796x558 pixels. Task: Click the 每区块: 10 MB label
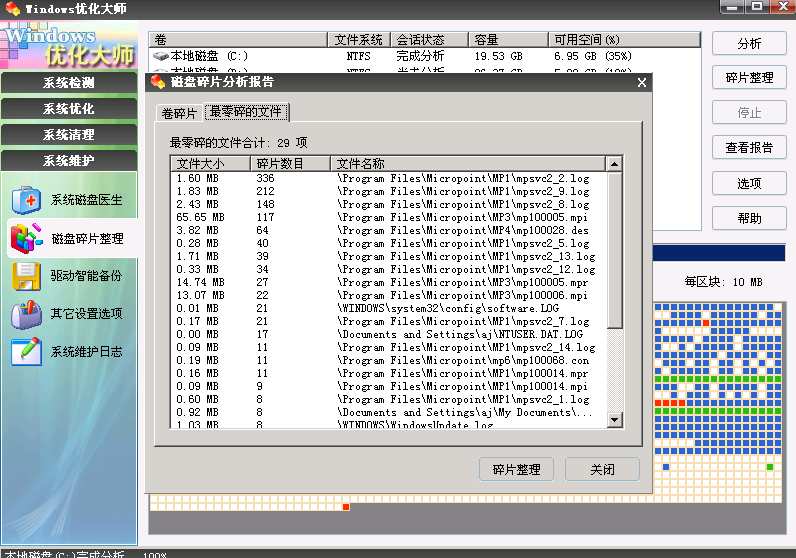(x=723, y=282)
